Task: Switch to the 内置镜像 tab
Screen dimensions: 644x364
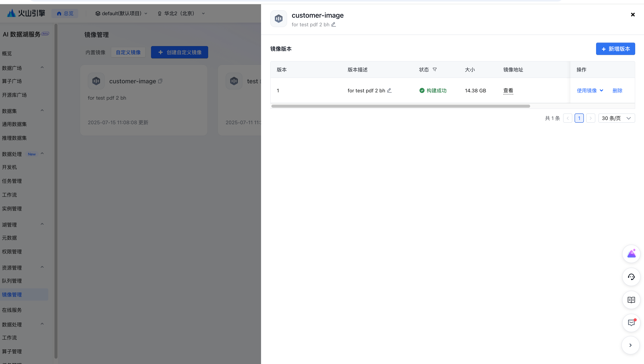Action: point(95,52)
